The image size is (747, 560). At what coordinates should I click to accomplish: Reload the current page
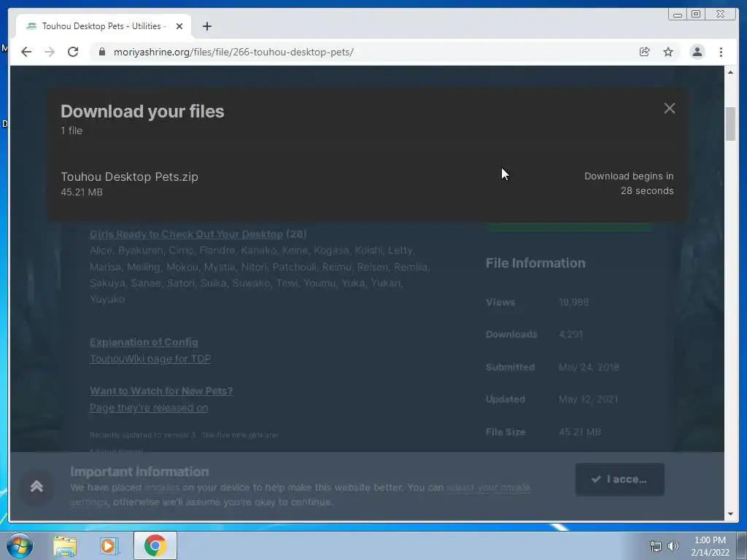pyautogui.click(x=73, y=52)
